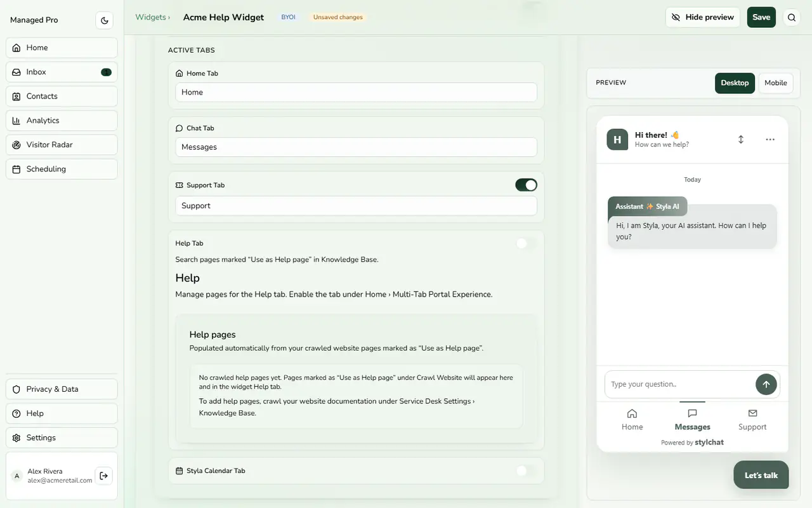Open Settings in the sidebar
The height and width of the screenshot is (508, 812).
tap(62, 438)
